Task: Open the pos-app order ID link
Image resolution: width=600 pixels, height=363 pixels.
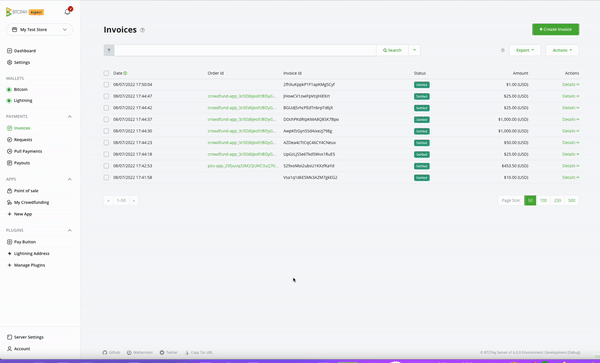Action: coord(243,166)
